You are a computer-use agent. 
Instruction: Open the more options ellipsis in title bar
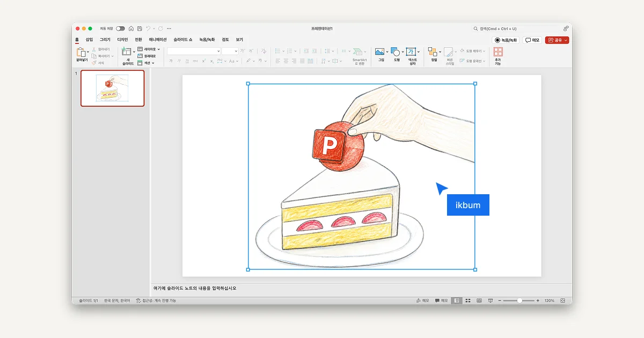point(169,28)
